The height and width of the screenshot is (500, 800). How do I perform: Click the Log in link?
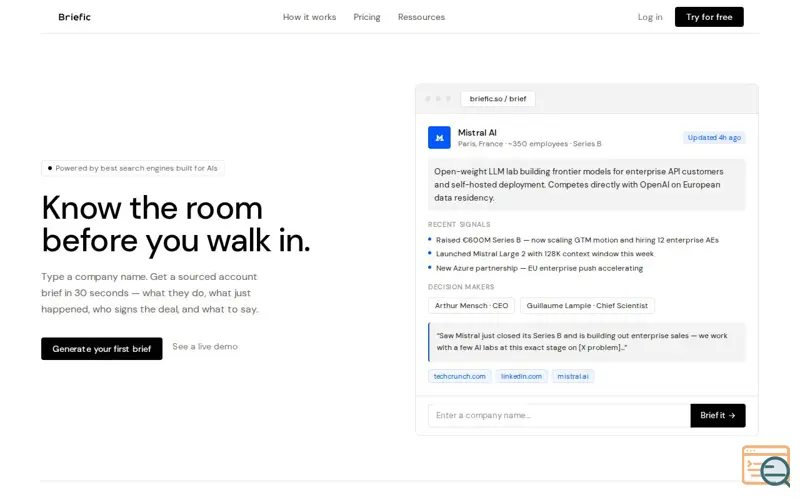tap(649, 17)
